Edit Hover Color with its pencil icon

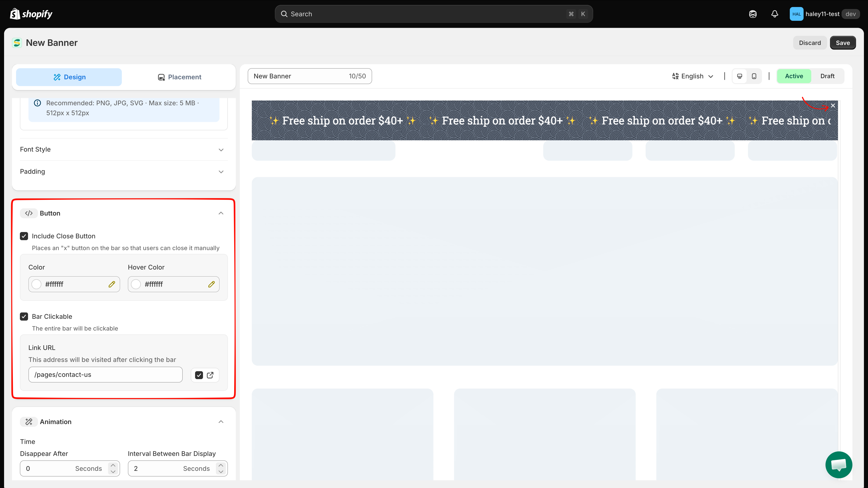211,284
